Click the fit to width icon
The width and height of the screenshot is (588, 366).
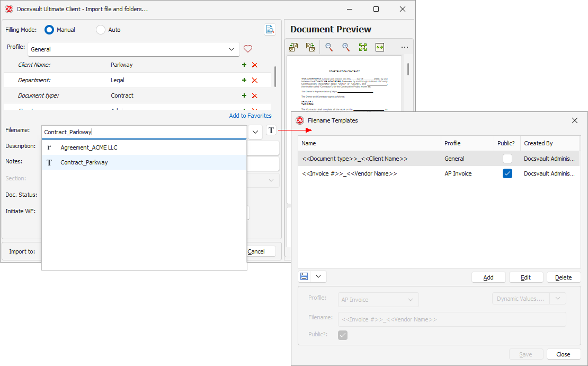tap(379, 47)
